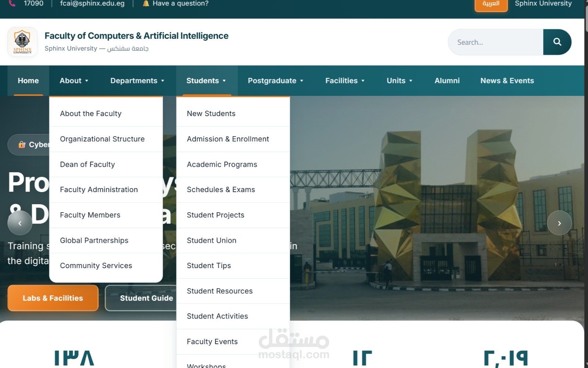The image size is (588, 368).
Task: Select Academic Programs menu entry
Action: click(x=233, y=164)
